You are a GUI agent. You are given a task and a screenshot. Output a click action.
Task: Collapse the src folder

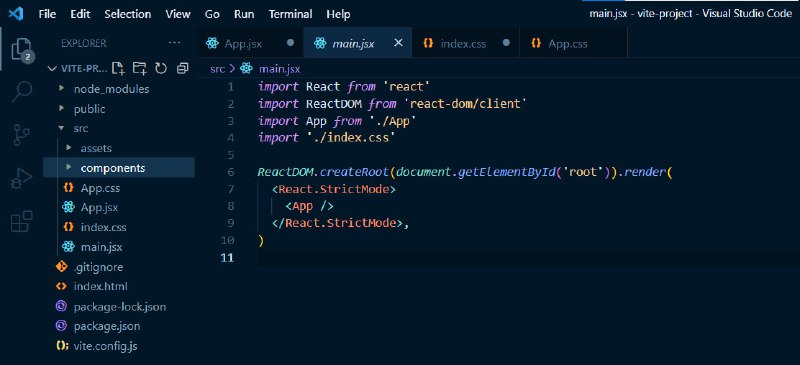click(x=61, y=128)
